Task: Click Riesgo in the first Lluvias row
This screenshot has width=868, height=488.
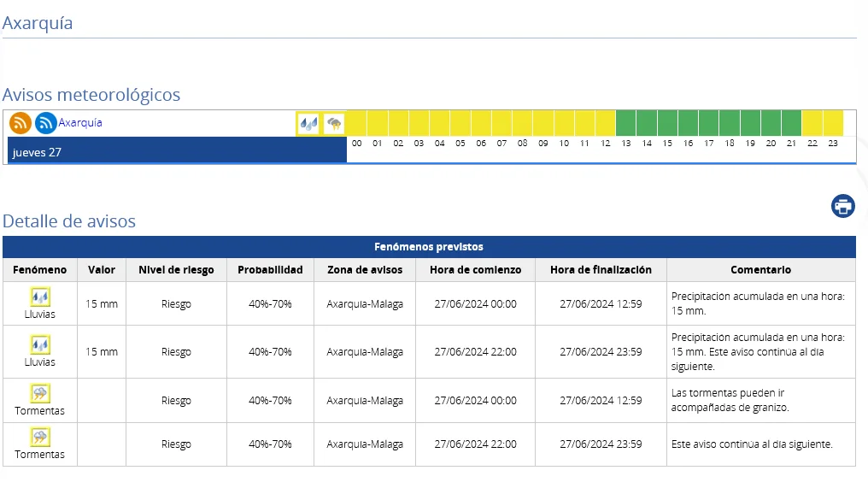Action: click(x=176, y=304)
